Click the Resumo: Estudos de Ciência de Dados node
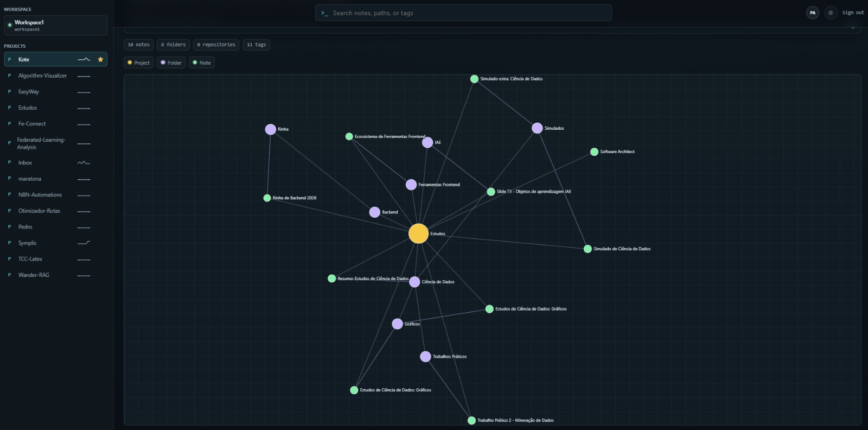 tap(331, 279)
